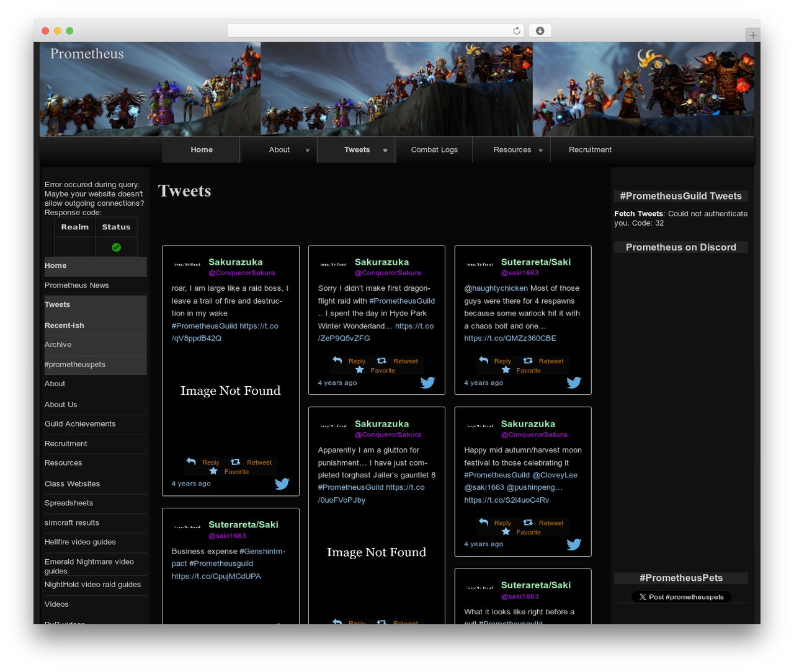Viewport: 794px width, 672px height.
Task: Click Twitter bird on the 'roar, I am large' tweet
Action: pyautogui.click(x=282, y=484)
